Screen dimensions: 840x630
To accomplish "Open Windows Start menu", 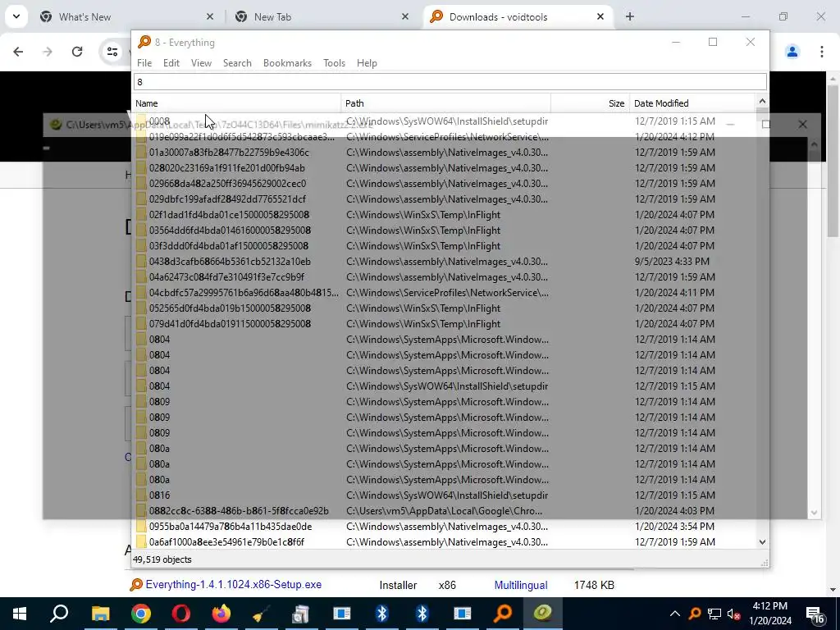I will pyautogui.click(x=20, y=614).
